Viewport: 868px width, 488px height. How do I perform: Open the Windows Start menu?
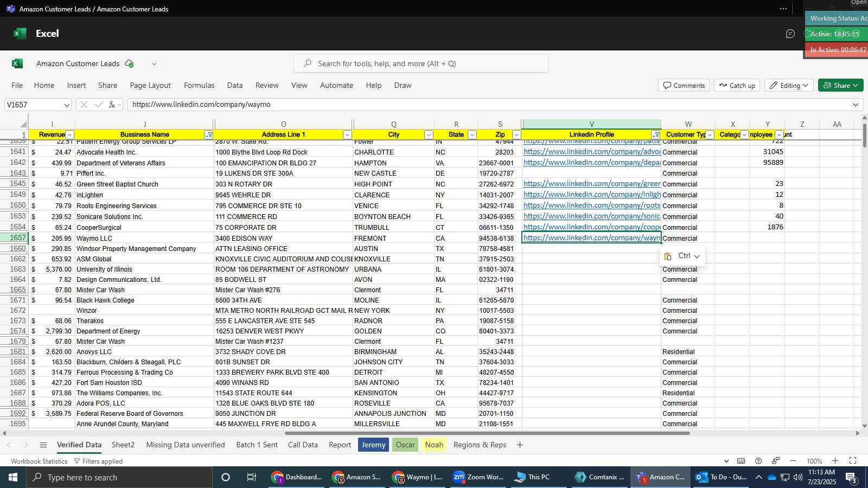coord(13,477)
